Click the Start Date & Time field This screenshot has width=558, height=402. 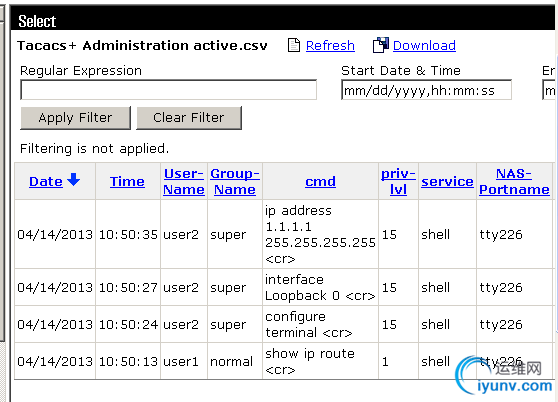[426, 90]
